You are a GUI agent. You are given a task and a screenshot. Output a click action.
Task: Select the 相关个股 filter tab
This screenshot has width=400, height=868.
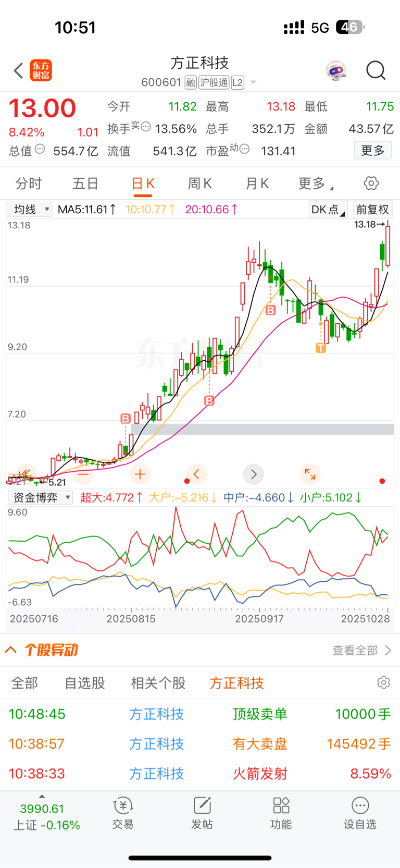pos(158,683)
